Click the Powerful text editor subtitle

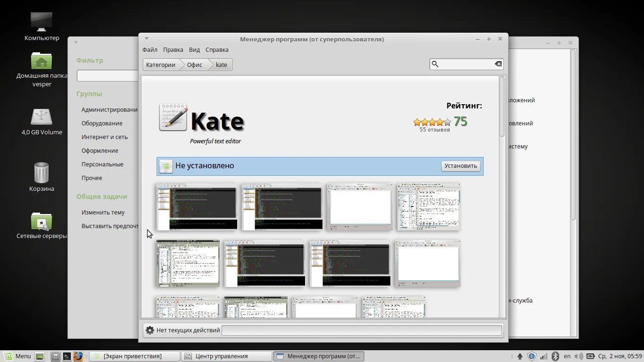(x=215, y=141)
